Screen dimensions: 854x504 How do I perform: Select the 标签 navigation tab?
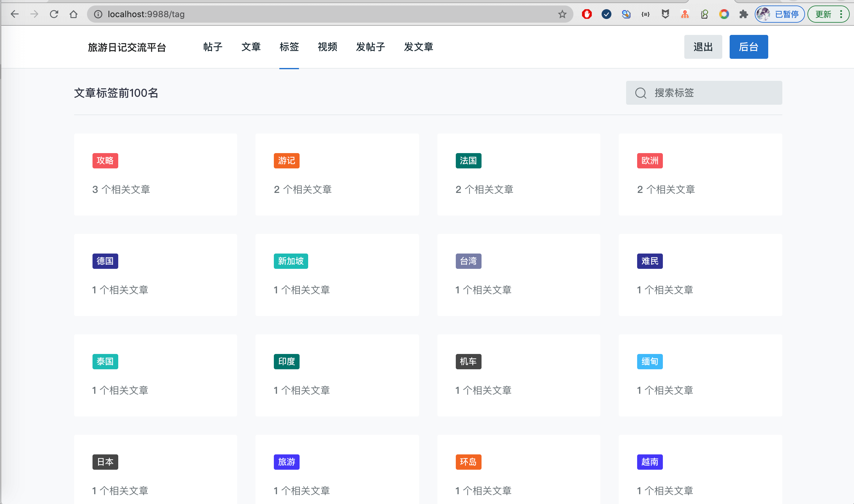[x=289, y=47]
